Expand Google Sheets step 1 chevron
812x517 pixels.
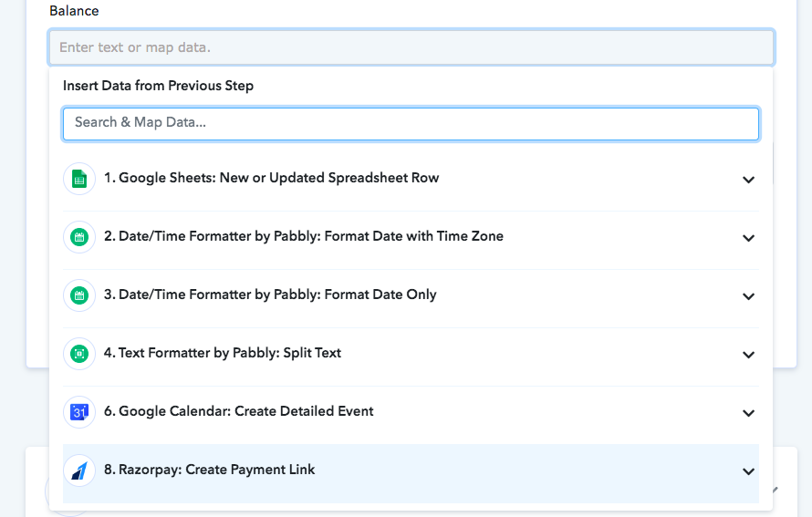(748, 180)
